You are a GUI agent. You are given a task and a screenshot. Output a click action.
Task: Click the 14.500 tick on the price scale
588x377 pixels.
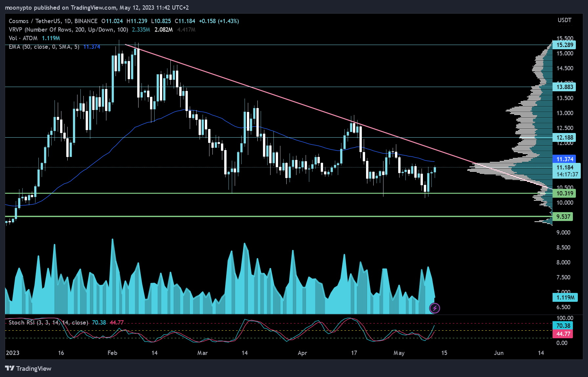[x=565, y=68]
